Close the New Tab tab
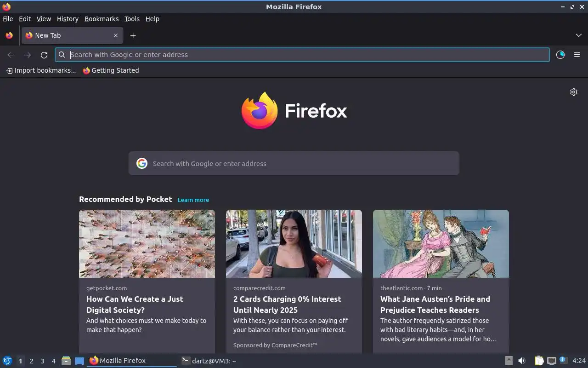588x368 pixels. tap(116, 35)
